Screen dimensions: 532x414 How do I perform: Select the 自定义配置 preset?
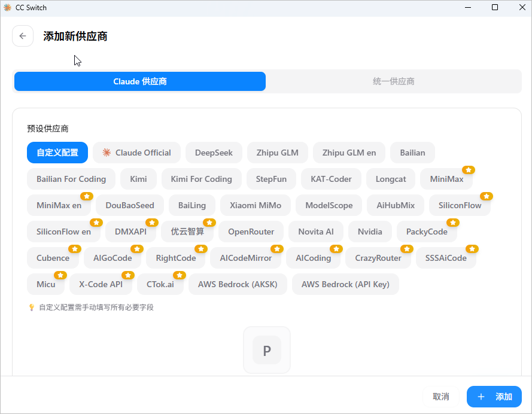tap(57, 153)
